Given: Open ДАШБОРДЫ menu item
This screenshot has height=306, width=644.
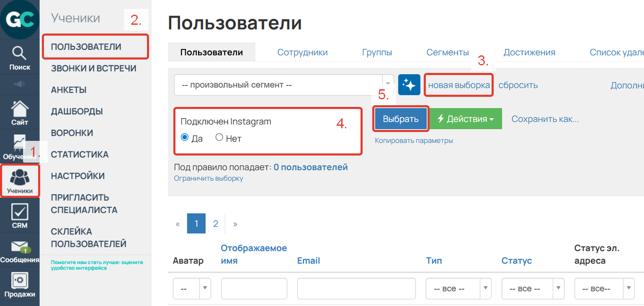Looking at the screenshot, I should point(77,111).
